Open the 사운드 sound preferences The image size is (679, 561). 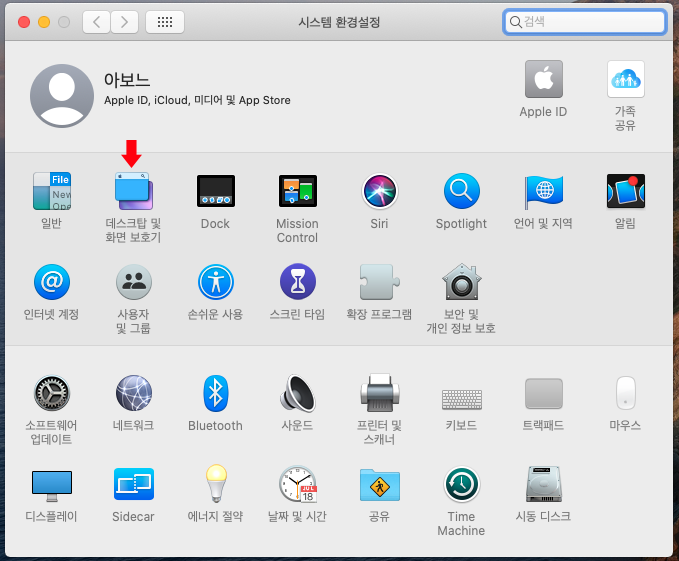[x=297, y=393]
